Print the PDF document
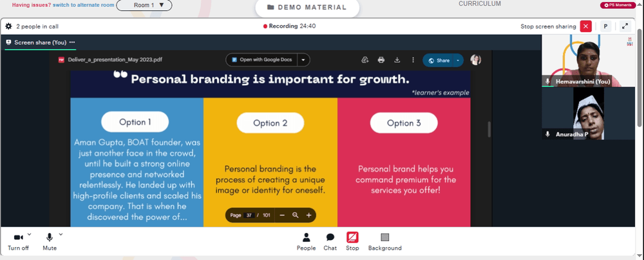This screenshot has height=260, width=644. [381, 60]
